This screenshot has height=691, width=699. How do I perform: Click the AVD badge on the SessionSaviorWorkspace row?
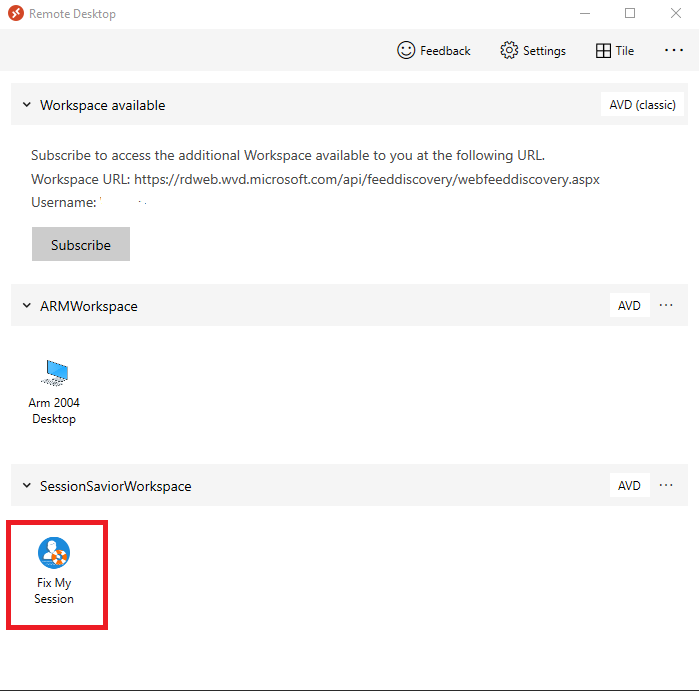[x=629, y=486]
